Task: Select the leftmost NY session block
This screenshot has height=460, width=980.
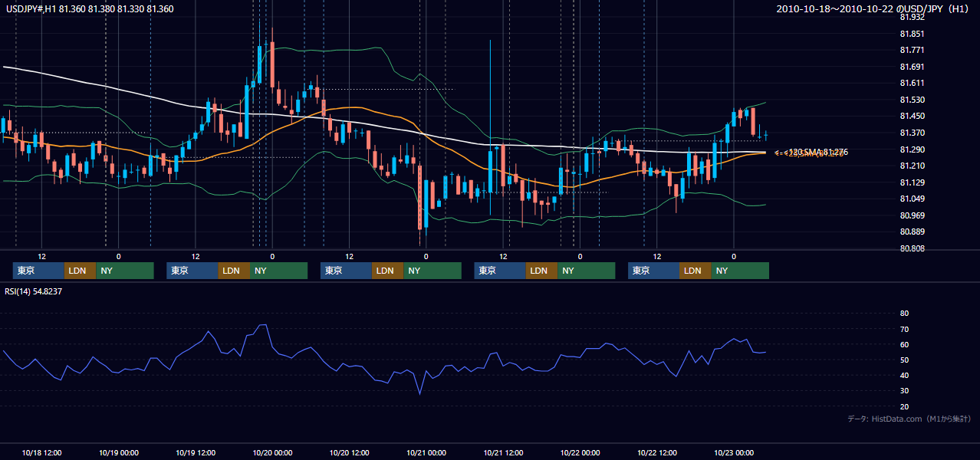Action: [125, 271]
